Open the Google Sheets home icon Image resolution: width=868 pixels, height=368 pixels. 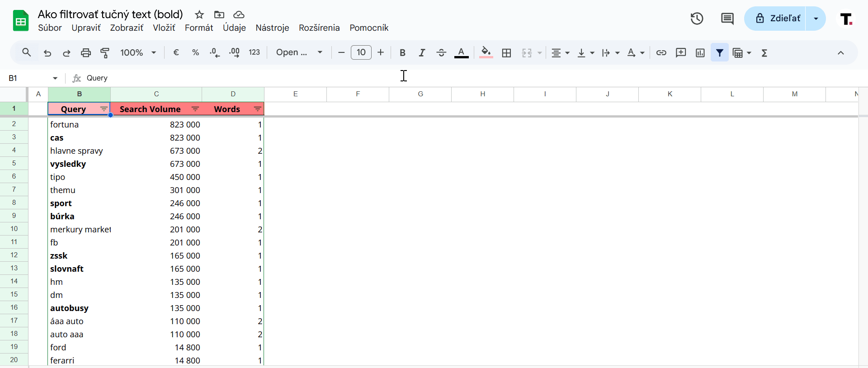click(20, 20)
